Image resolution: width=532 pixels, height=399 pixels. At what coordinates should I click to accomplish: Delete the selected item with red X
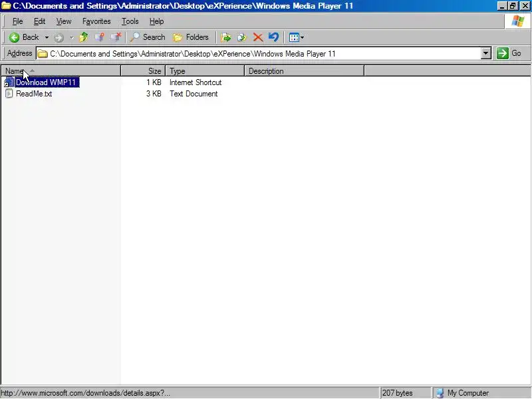258,37
